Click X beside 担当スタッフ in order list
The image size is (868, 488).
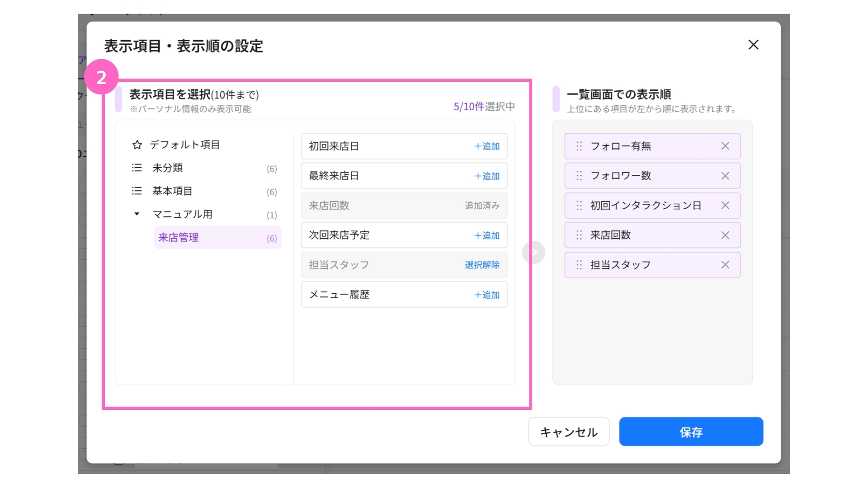point(725,265)
